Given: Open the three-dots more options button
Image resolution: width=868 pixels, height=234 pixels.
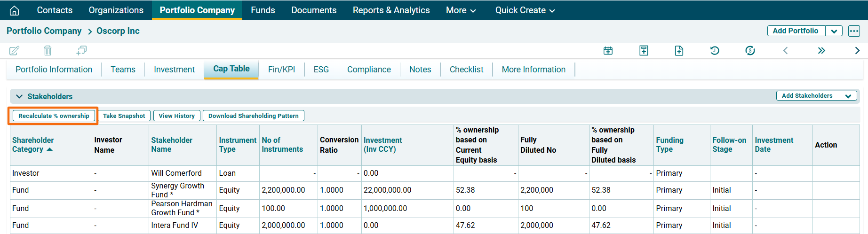Looking at the screenshot, I should [x=854, y=31].
